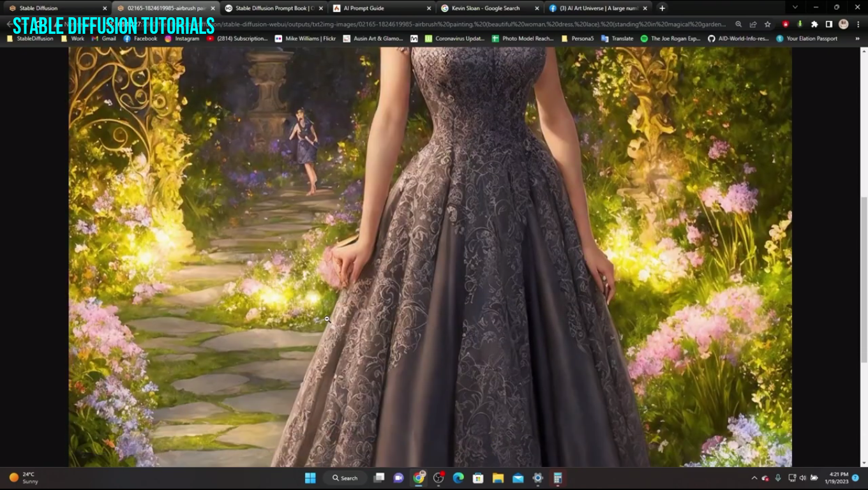Screen dimensions: 868x490
Task: Click the battery status tray icon
Action: 813,478
